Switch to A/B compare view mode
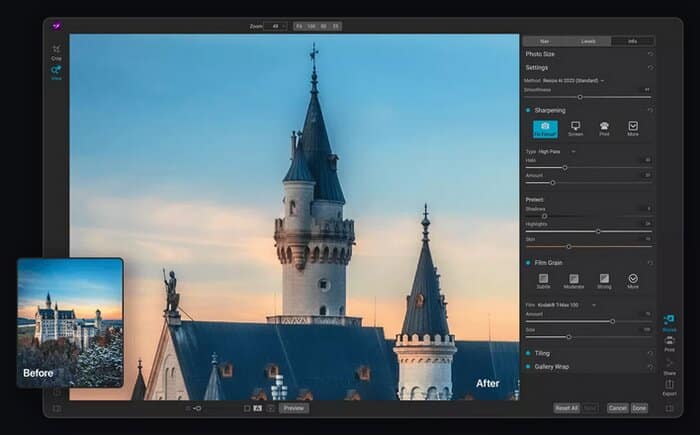Viewport: 700px width, 435px height. 258,408
